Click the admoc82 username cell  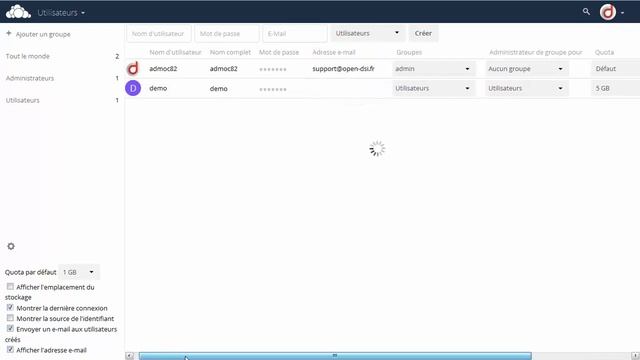pyautogui.click(x=163, y=69)
